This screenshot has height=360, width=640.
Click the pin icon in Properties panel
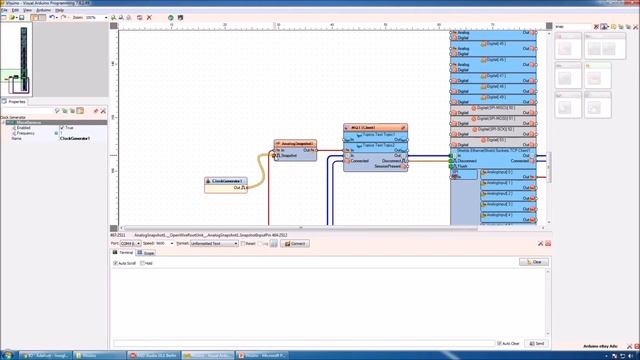pos(96,111)
